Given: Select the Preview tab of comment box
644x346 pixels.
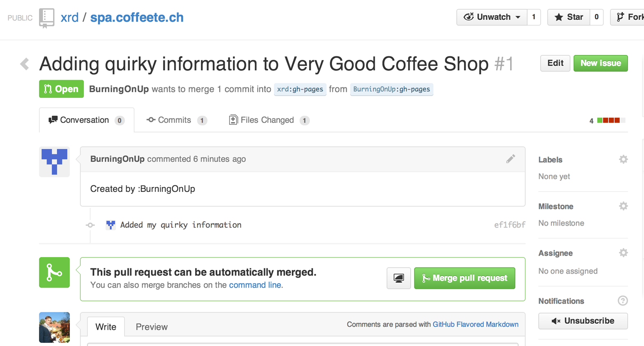Looking at the screenshot, I should pos(151,327).
